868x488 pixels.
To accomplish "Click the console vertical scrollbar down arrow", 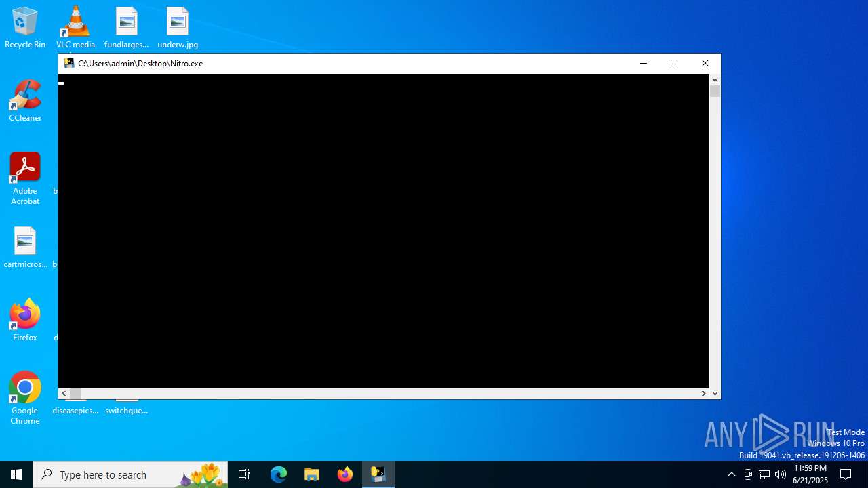I will coord(715,393).
